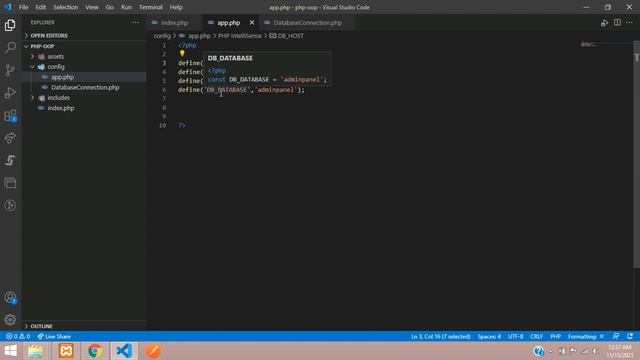Open the Go menu
The height and width of the screenshot is (360, 640).
coord(109,7)
